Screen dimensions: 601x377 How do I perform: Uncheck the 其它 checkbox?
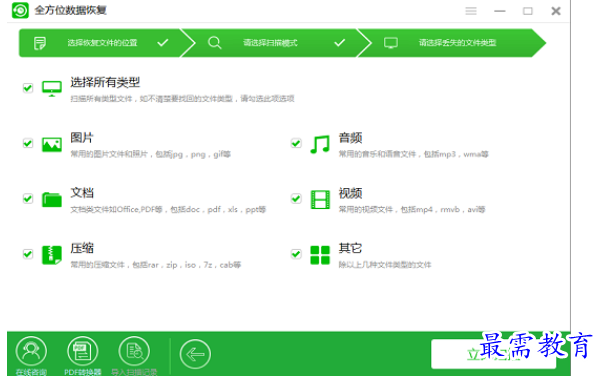(296, 254)
